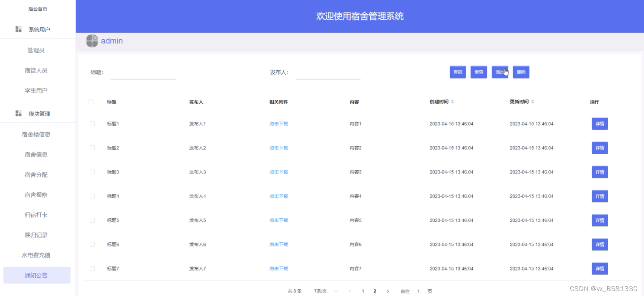Open the 宿舍分配 menu item
Viewport: 644px width, 296px height.
[x=36, y=175]
